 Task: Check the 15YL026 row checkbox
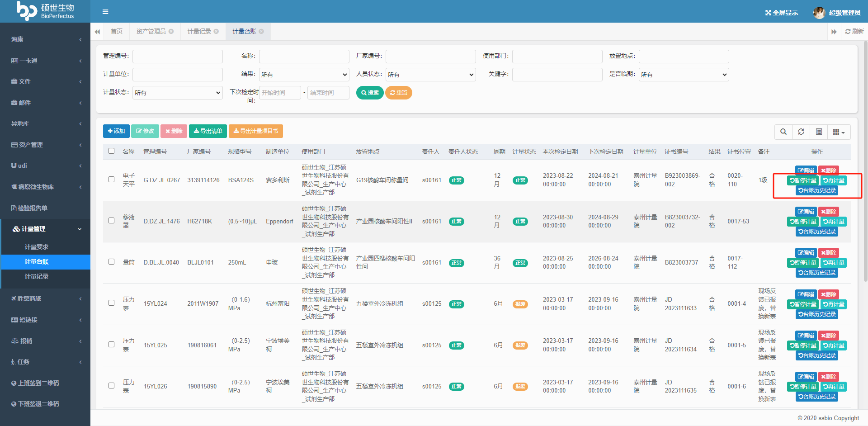111,386
